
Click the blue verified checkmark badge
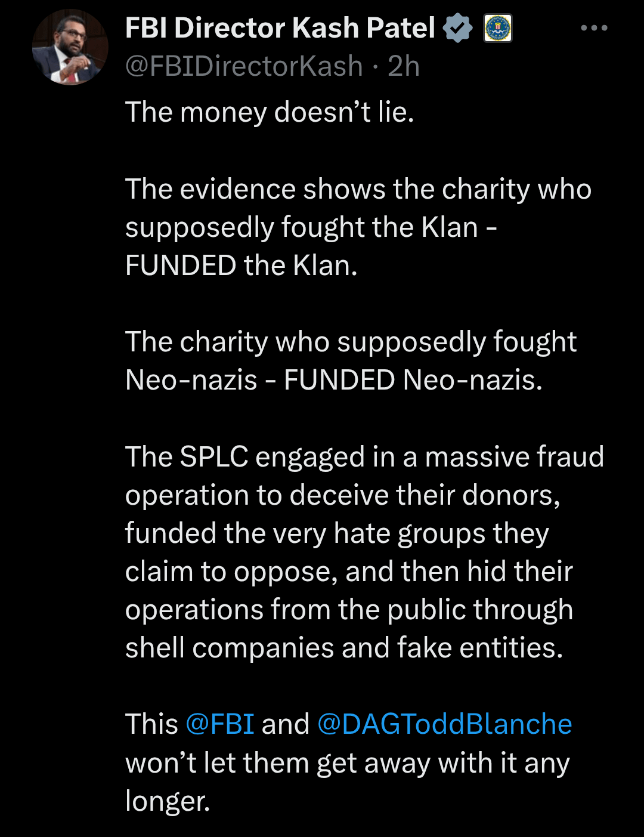[x=457, y=29]
